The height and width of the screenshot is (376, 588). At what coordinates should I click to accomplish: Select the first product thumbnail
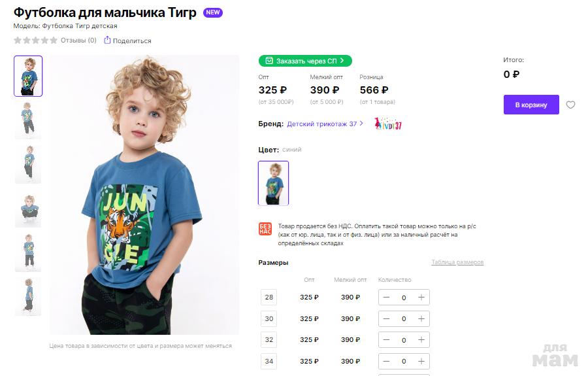click(x=28, y=76)
